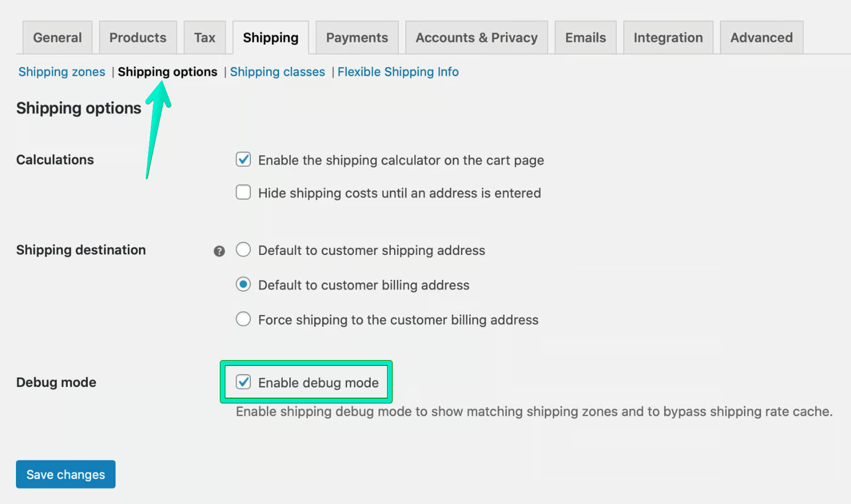
Task: Select Default to customer shipping address
Action: coord(243,249)
